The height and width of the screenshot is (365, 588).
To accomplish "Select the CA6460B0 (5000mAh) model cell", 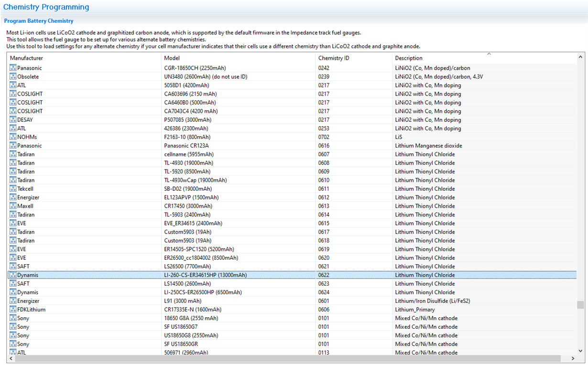I will click(190, 102).
